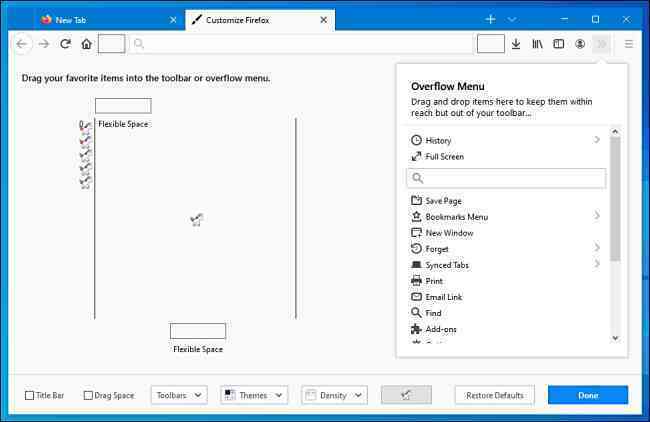
Task: Click the Restore Defaults button
Action: (x=495, y=395)
